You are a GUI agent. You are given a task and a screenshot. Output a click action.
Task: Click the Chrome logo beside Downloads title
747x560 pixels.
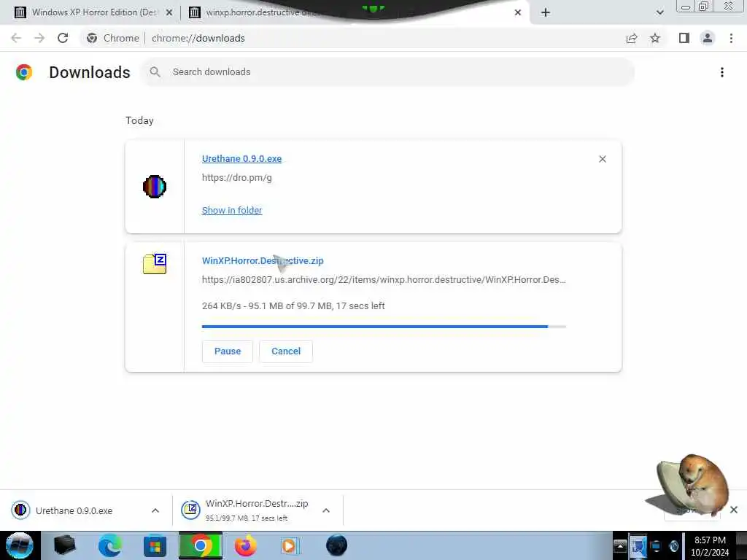pyautogui.click(x=24, y=72)
